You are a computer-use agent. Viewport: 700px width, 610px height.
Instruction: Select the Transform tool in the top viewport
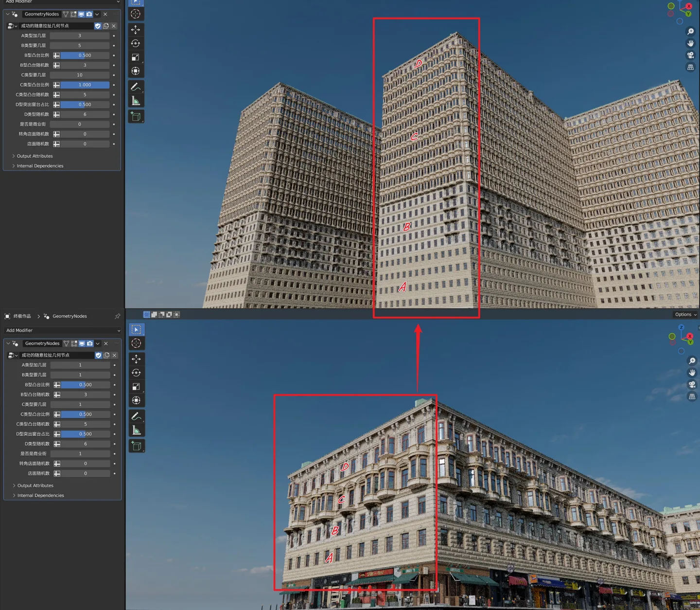(136, 71)
